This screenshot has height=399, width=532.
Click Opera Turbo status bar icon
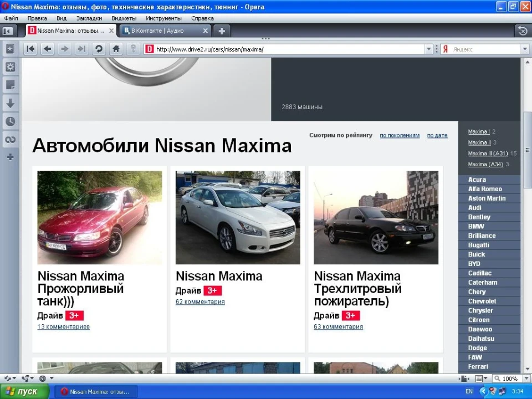point(43,378)
